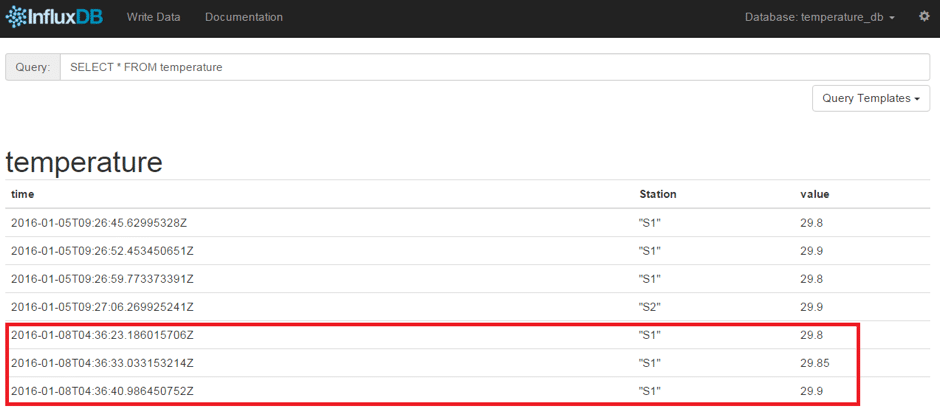Click the time column header
This screenshot has width=940, height=415.
22,194
